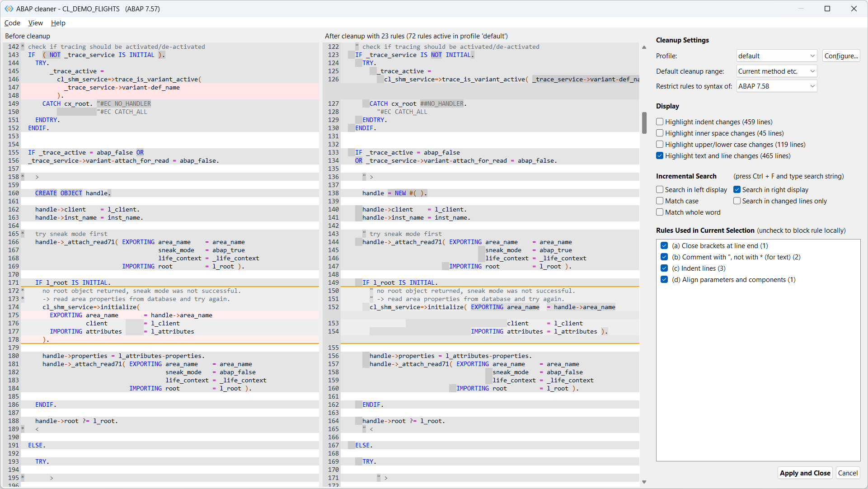868x489 pixels.
Task: Enable Search in left display
Action: [660, 190]
